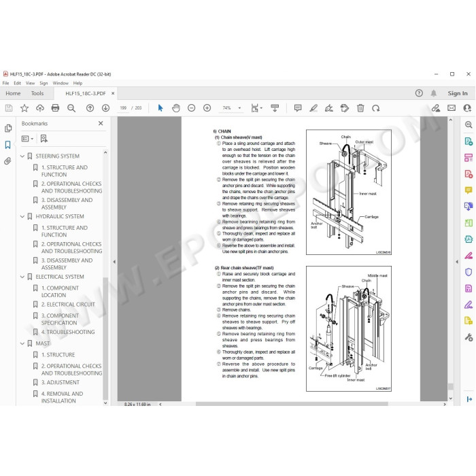The height and width of the screenshot is (476, 476).
Task: Go to previous page arrow
Action: coord(90,108)
